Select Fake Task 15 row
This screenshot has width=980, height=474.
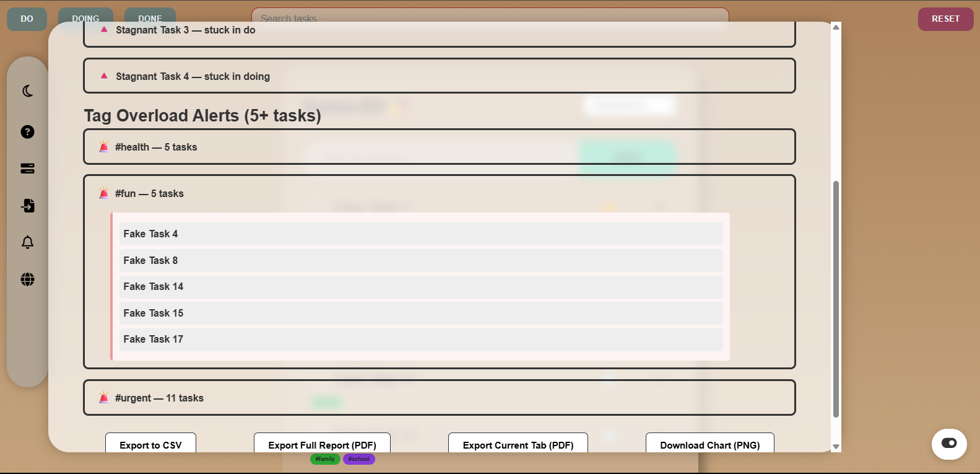(421, 313)
